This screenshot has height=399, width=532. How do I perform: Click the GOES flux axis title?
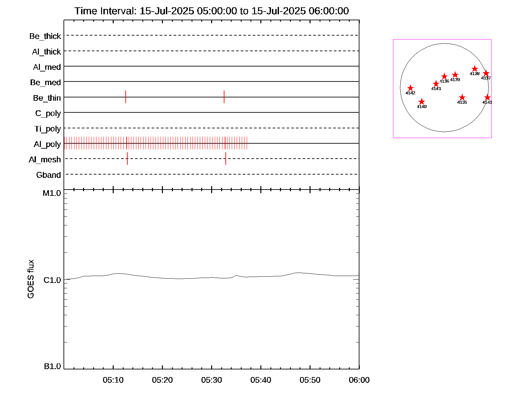coord(31,279)
